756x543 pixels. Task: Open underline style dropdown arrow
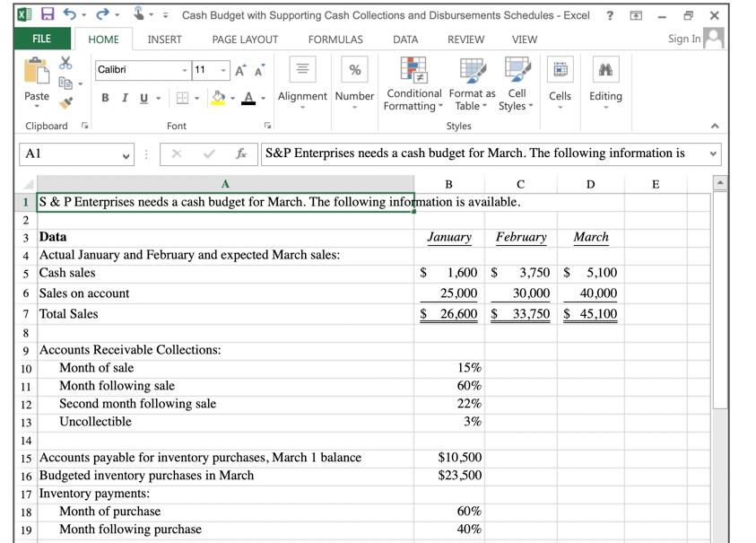tap(158, 99)
